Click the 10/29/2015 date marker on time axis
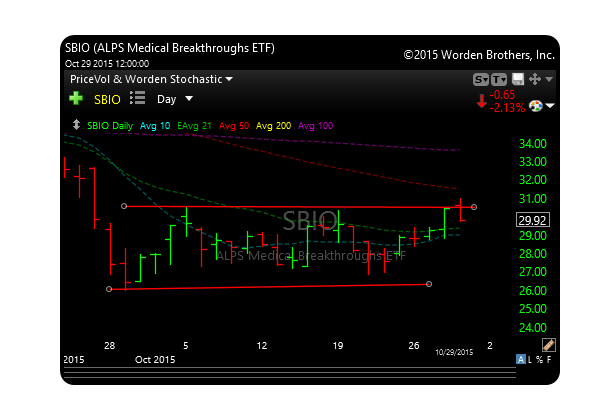 pos(454,352)
